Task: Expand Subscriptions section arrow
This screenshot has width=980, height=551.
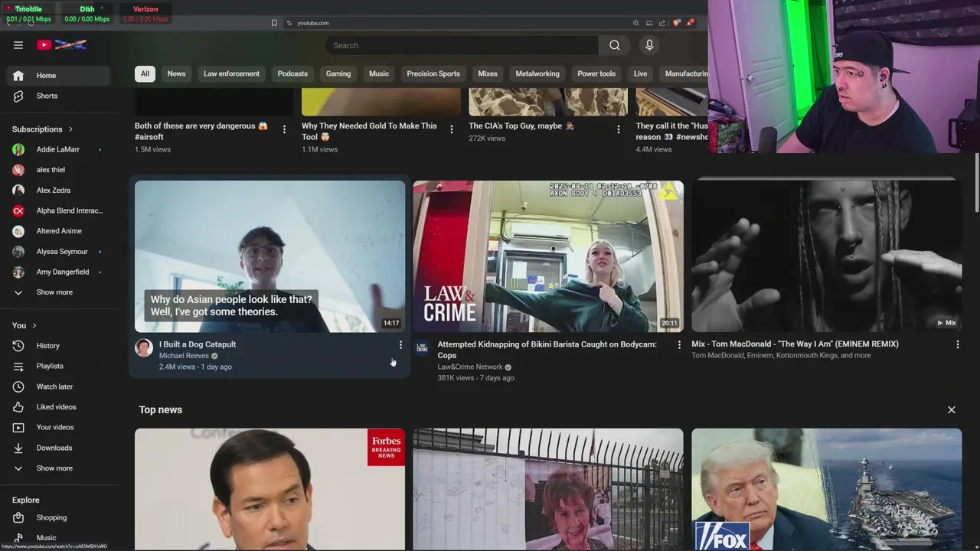Action: click(x=70, y=129)
